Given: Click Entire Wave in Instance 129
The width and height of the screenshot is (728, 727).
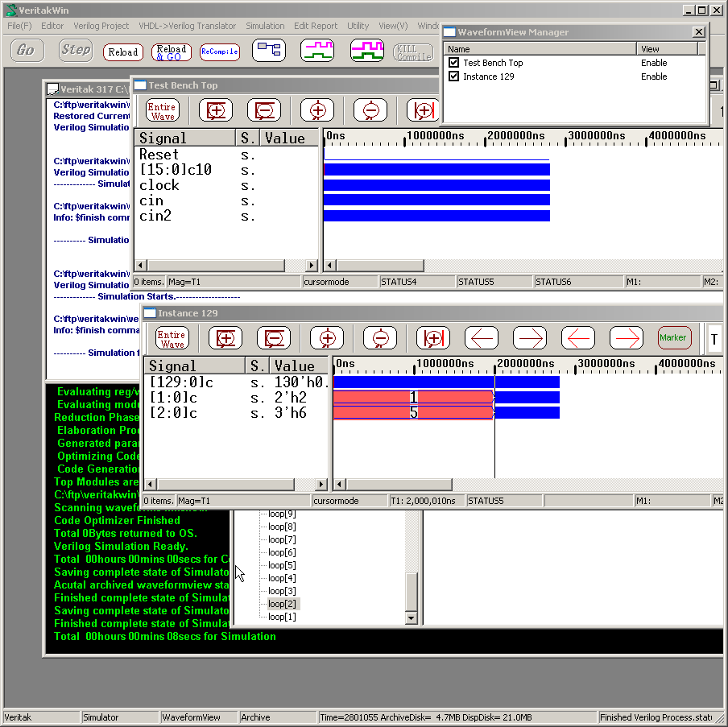Looking at the screenshot, I should coord(172,338).
